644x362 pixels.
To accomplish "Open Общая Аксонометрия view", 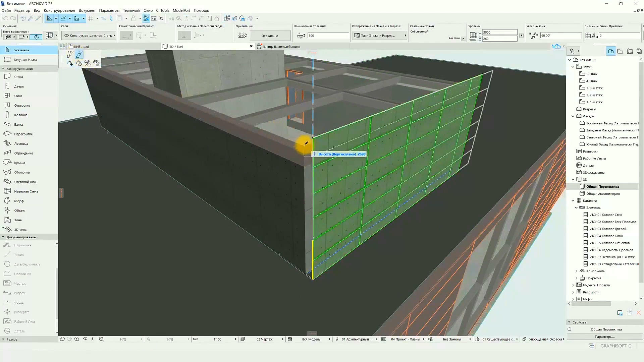I will pos(603,194).
